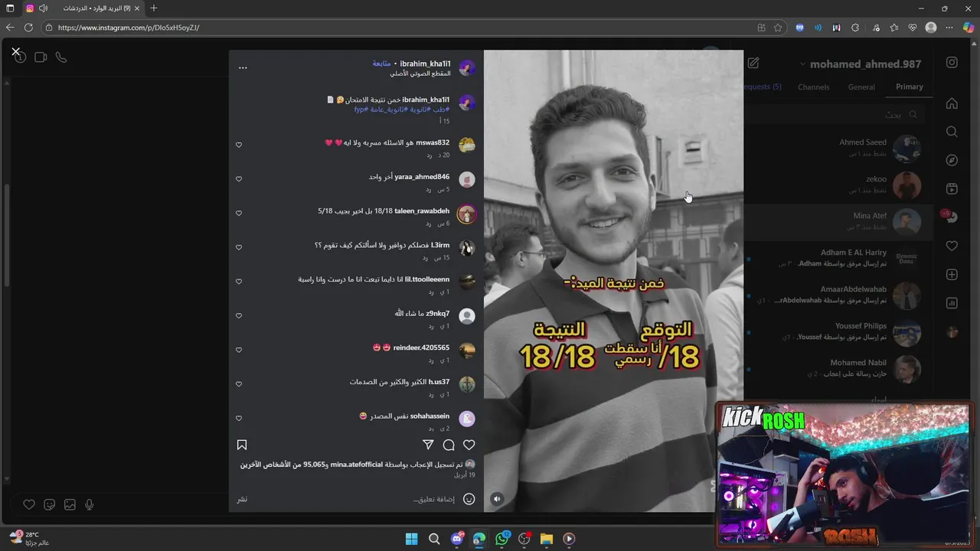
Task: Open Reels icon in sidebar
Action: click(952, 188)
